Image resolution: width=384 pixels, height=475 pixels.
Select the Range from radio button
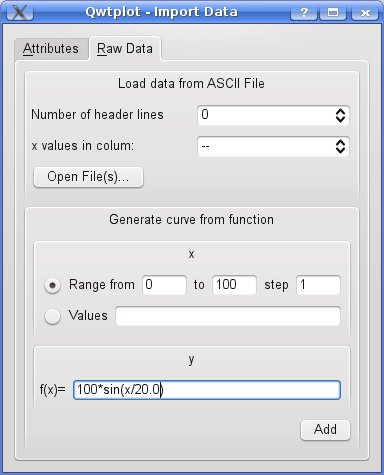pyautogui.click(x=53, y=286)
